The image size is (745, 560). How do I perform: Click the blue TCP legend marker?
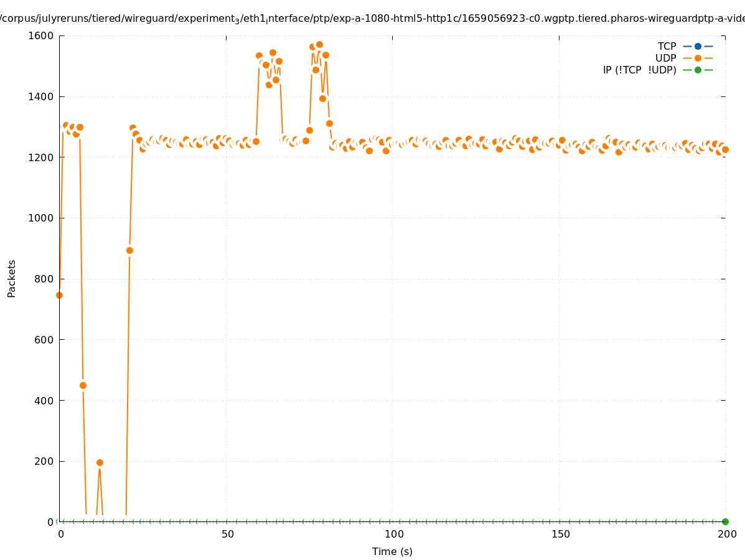click(x=698, y=46)
